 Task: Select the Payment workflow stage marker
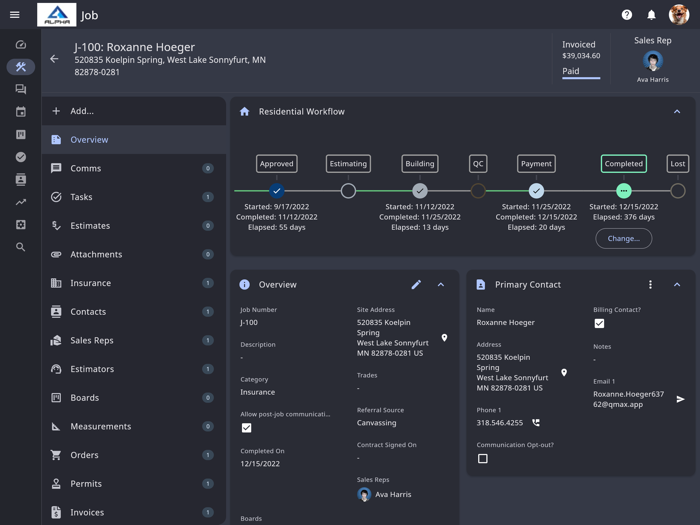536,190
